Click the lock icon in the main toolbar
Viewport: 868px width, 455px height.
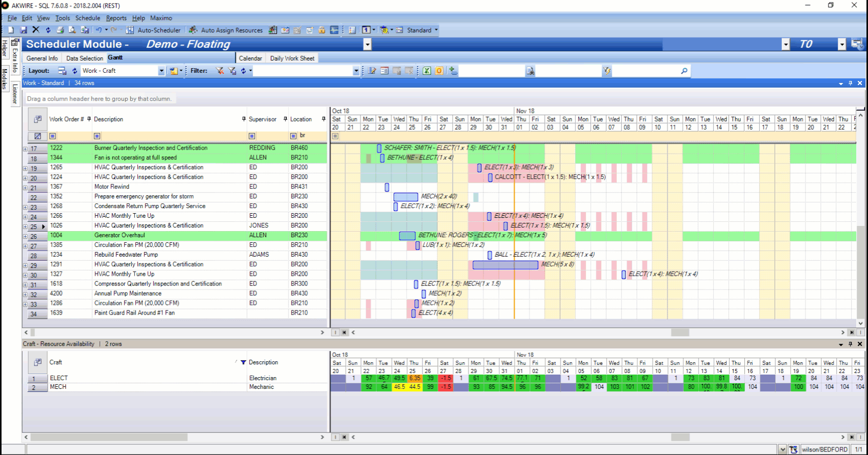(322, 30)
